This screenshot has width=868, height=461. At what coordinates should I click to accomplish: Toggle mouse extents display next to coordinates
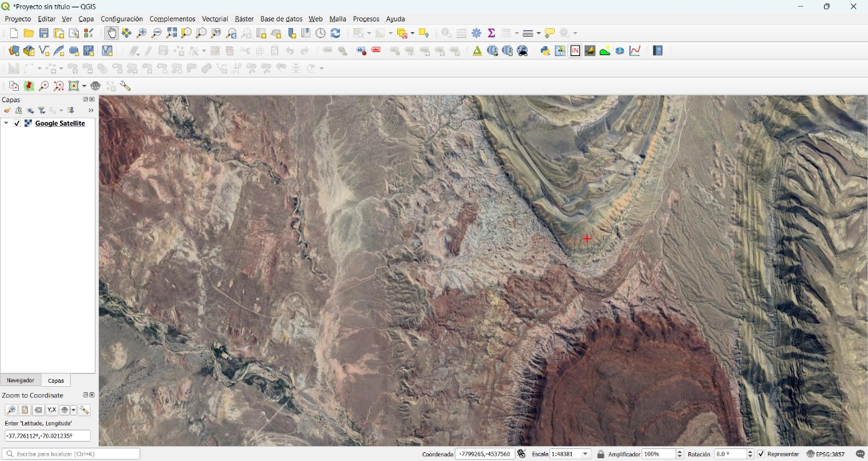coord(522,454)
